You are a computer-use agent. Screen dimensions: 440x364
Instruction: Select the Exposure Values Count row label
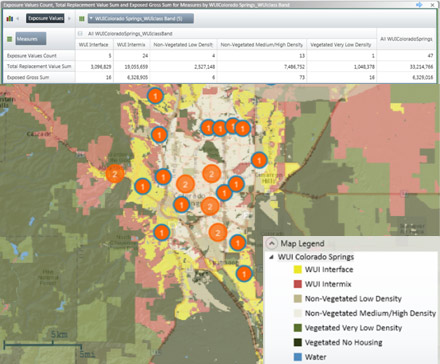32,56
